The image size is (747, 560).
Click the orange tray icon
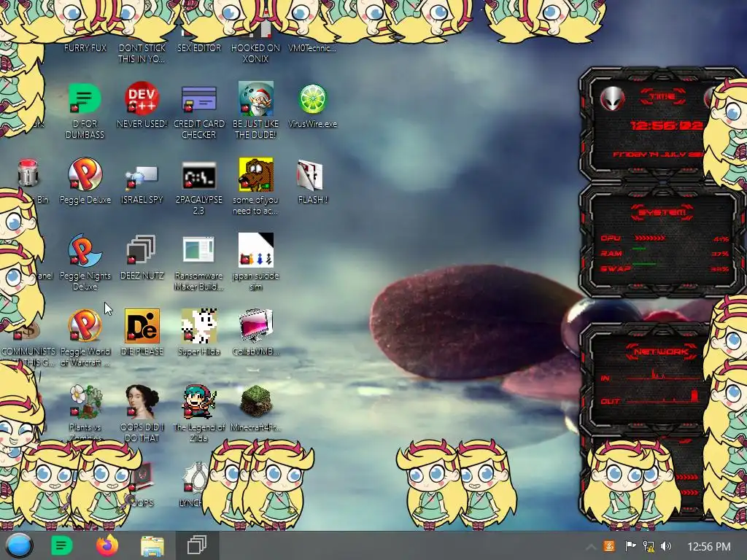609,546
